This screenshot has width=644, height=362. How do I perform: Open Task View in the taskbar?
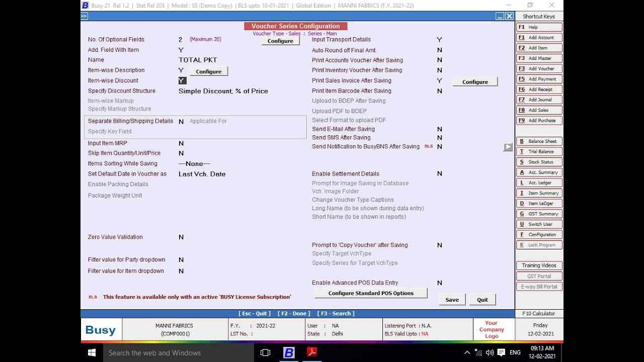pos(265,353)
